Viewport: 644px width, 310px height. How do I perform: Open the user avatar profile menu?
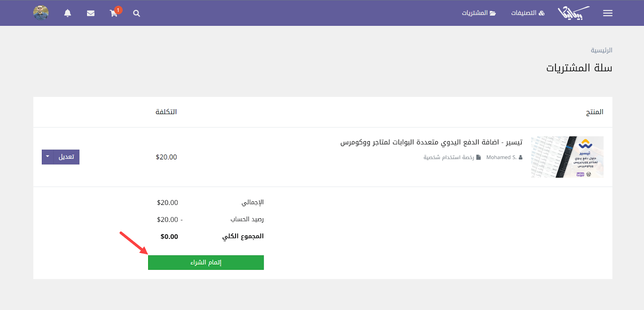point(41,13)
